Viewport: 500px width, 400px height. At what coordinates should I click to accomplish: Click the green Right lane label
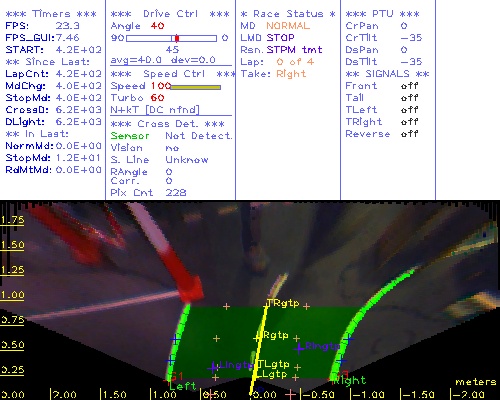tap(350, 380)
